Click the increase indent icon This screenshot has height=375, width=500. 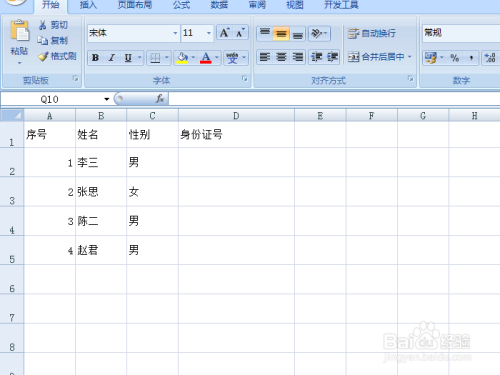click(332, 57)
